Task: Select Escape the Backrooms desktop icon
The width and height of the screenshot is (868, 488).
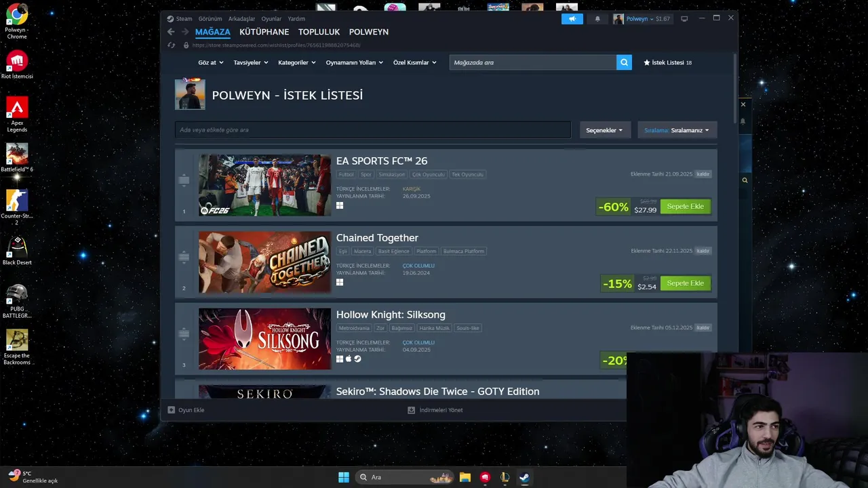Action: pyautogui.click(x=17, y=347)
